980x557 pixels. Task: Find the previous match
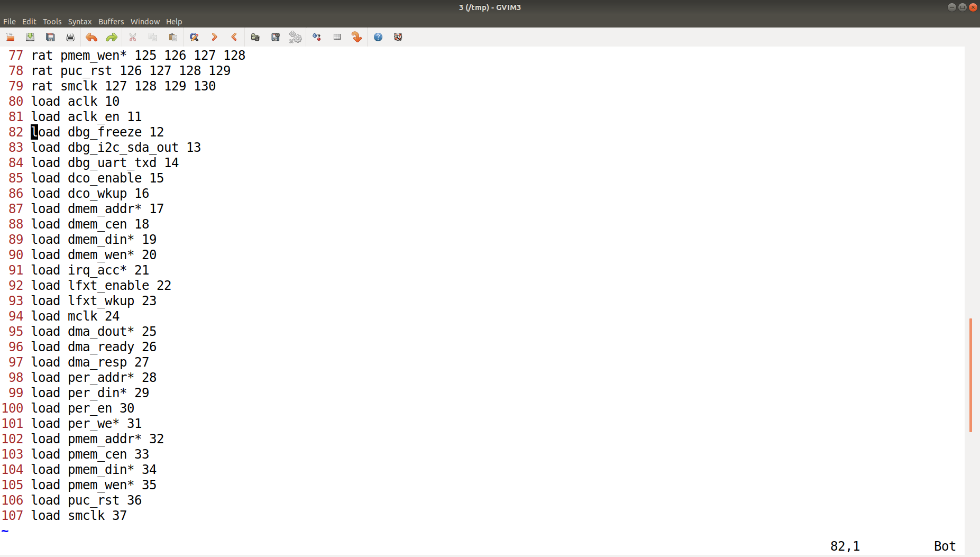pos(234,37)
